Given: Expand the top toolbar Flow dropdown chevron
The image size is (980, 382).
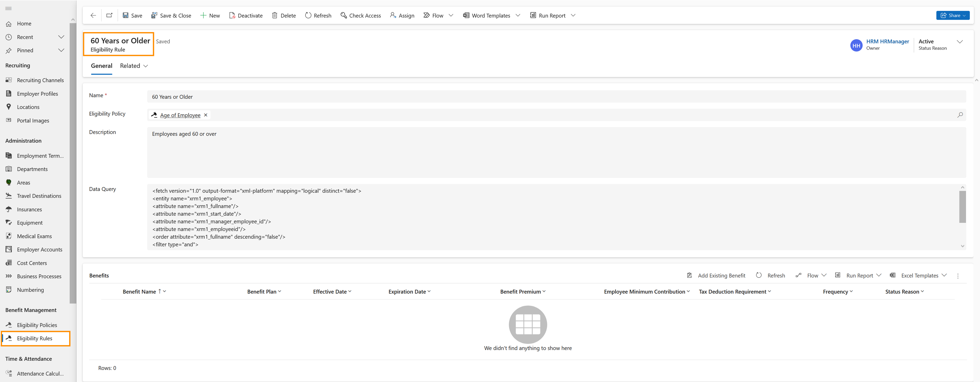Looking at the screenshot, I should click(x=451, y=16).
